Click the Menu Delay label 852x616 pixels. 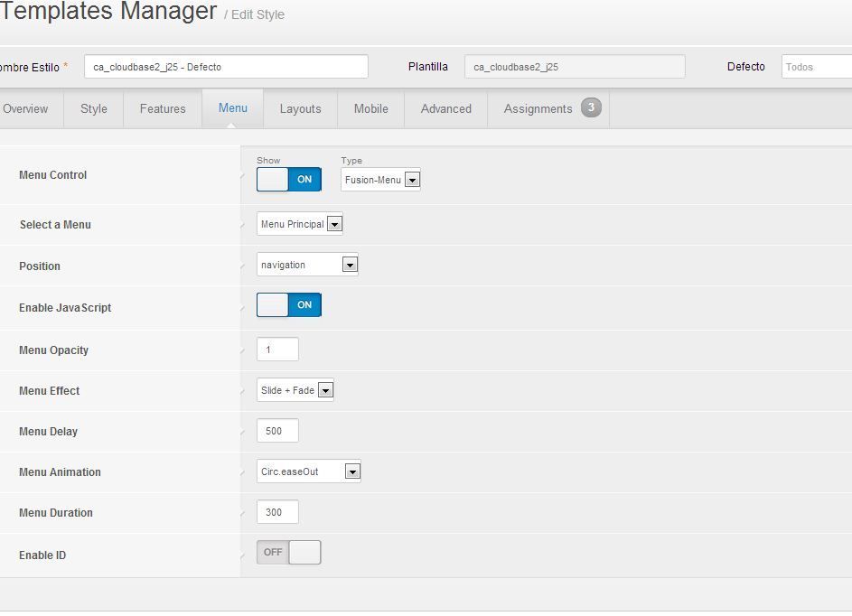tap(49, 432)
